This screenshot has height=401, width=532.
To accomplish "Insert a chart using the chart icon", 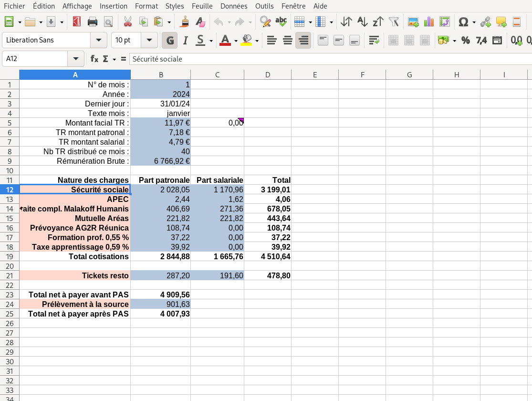I will pyautogui.click(x=429, y=22).
